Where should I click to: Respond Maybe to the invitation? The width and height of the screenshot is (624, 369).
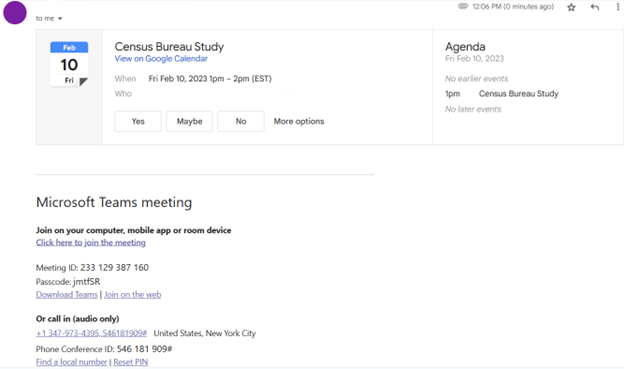(x=189, y=121)
